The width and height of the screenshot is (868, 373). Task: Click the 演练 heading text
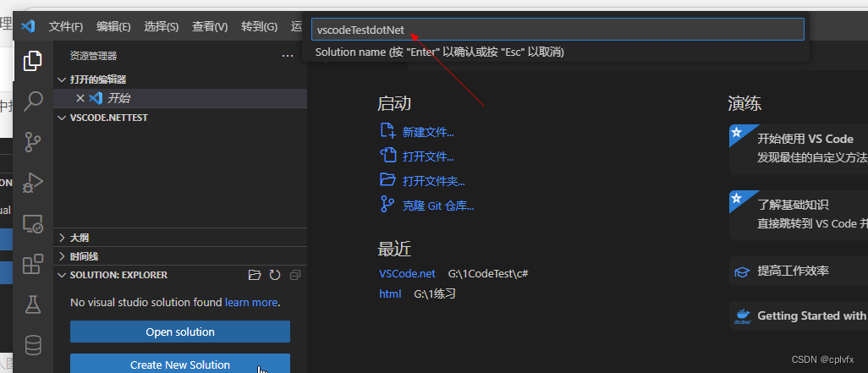point(744,103)
